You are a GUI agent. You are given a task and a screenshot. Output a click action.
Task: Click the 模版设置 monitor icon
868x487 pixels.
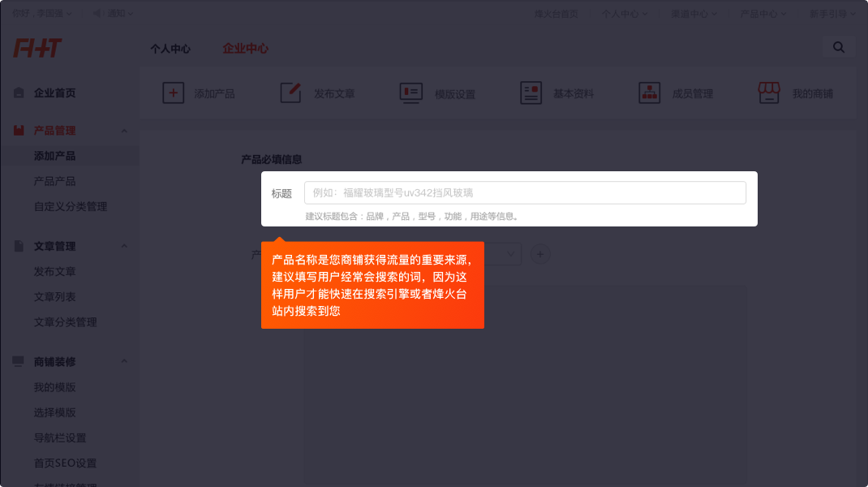(x=410, y=93)
